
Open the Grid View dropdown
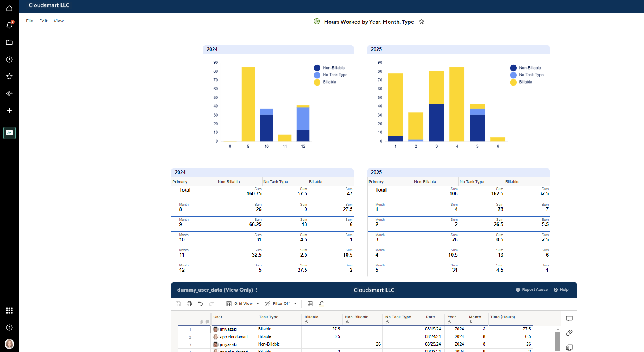pos(243,304)
